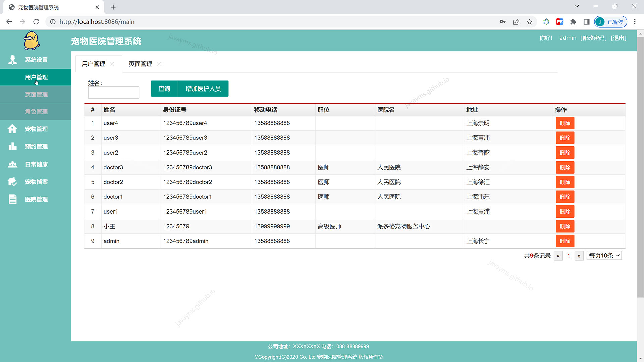Expand the 宠物管理 menu section
Screen dimensions: 644x362
[36, 129]
